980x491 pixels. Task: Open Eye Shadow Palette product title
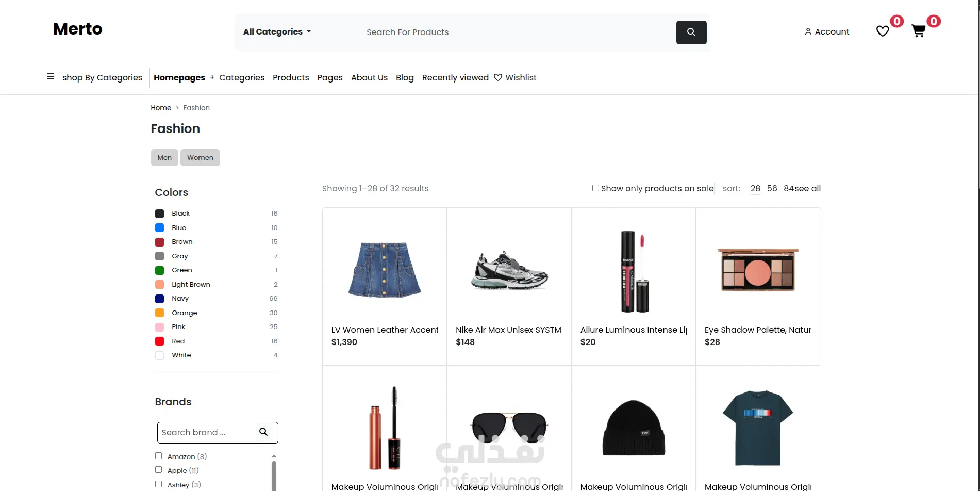pos(758,330)
